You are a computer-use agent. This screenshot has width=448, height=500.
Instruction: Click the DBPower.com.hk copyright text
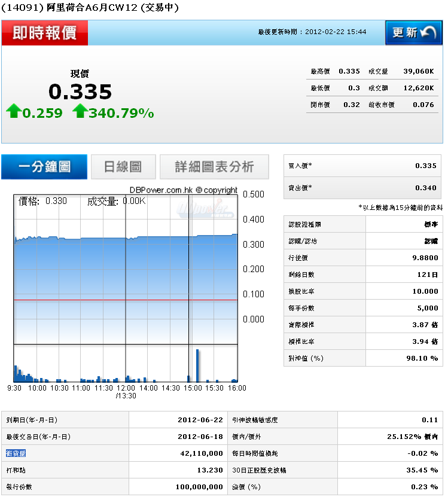(183, 190)
